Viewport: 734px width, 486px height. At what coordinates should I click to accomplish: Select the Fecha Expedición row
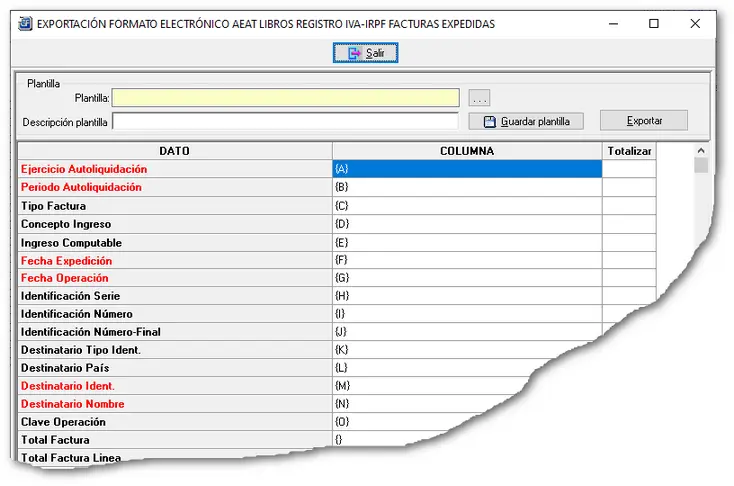point(174,260)
